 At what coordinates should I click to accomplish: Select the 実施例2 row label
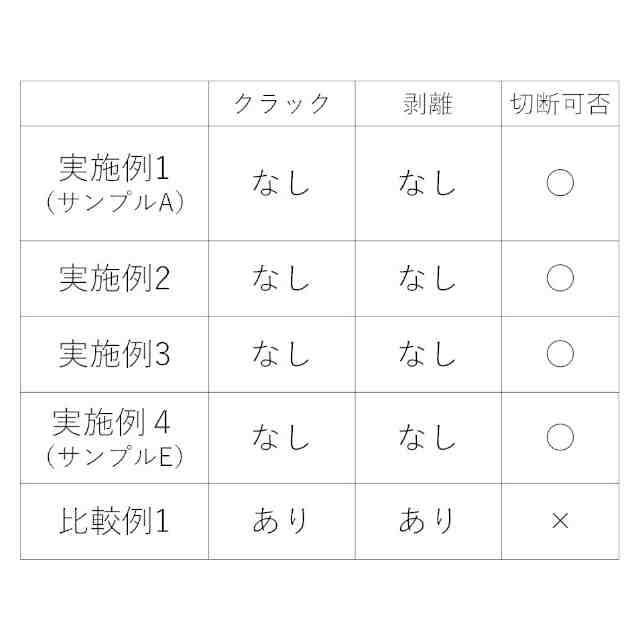coord(114,279)
